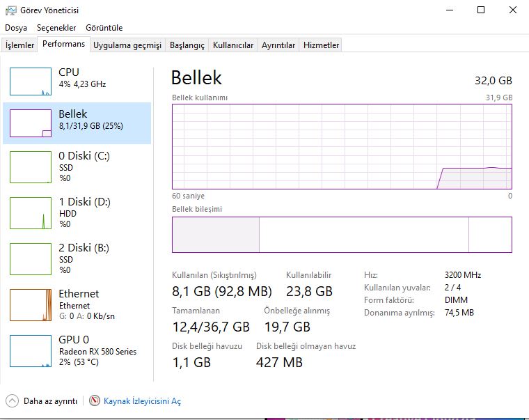Open the 1 Diski (D:) graph thumbnail
This screenshot has height=420, width=529.
(31, 213)
